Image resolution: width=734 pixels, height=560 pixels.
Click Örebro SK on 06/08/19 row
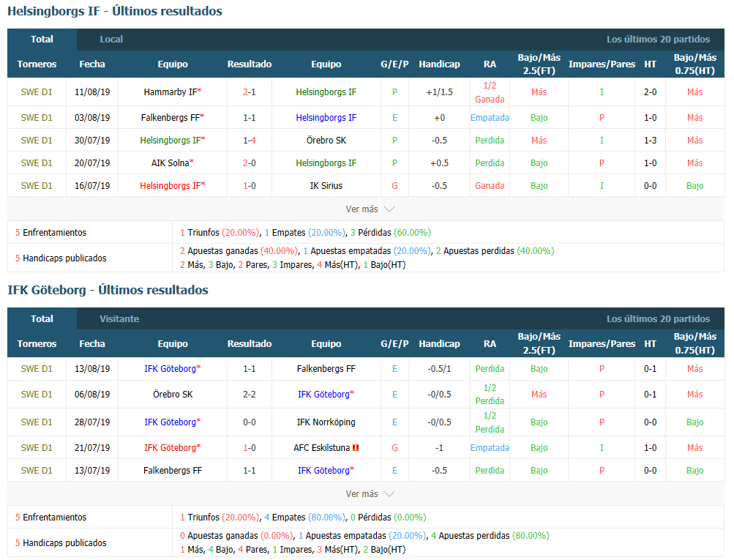[x=173, y=395]
